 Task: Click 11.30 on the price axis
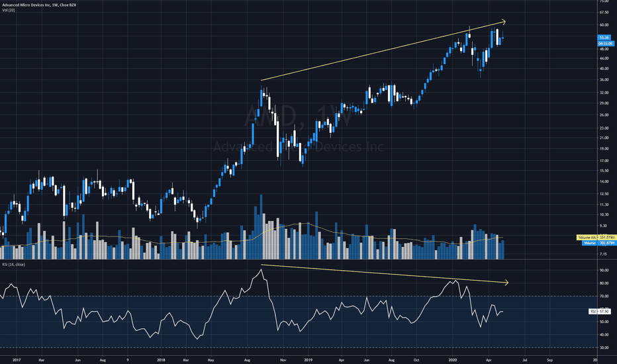pyautogui.click(x=604, y=205)
